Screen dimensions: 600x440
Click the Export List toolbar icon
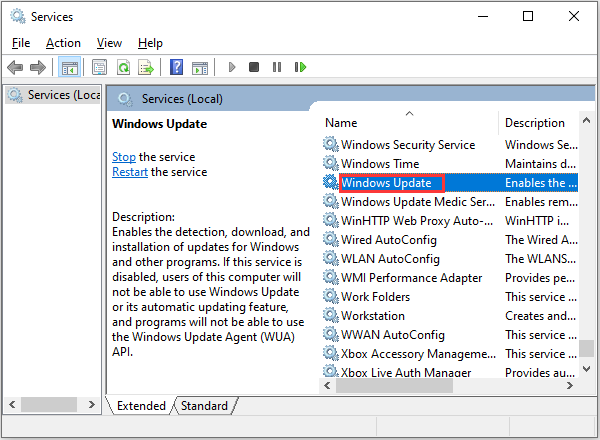coord(146,67)
